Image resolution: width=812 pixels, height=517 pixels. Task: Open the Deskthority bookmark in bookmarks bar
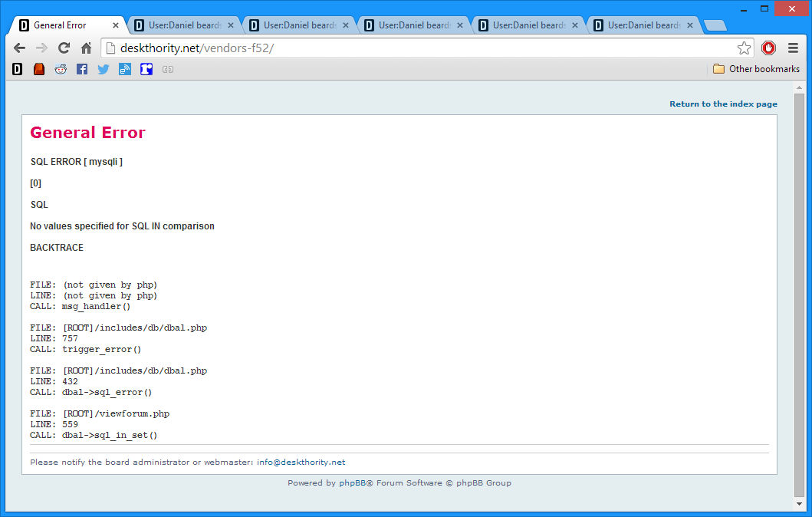18,69
